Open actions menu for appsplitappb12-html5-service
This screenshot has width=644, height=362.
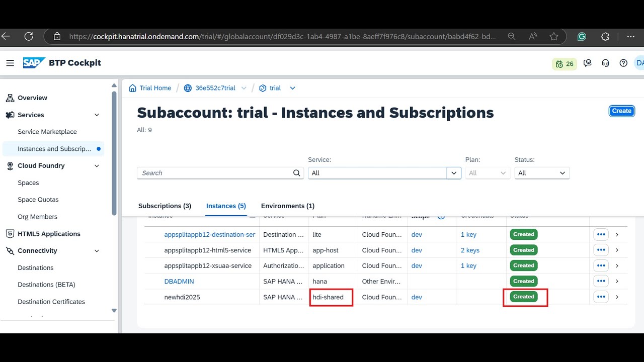tap(601, 250)
